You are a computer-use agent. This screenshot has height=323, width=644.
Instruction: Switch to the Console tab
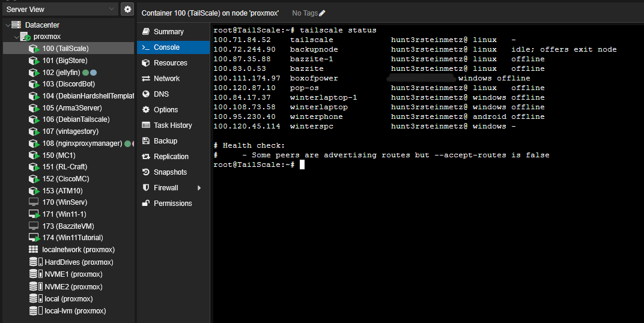pyautogui.click(x=173, y=47)
